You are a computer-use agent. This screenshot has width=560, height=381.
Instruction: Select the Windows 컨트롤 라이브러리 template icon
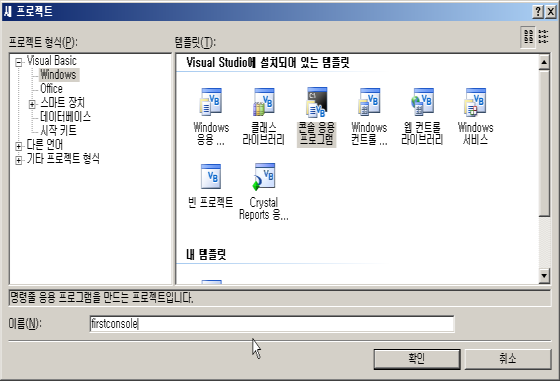tap(369, 102)
